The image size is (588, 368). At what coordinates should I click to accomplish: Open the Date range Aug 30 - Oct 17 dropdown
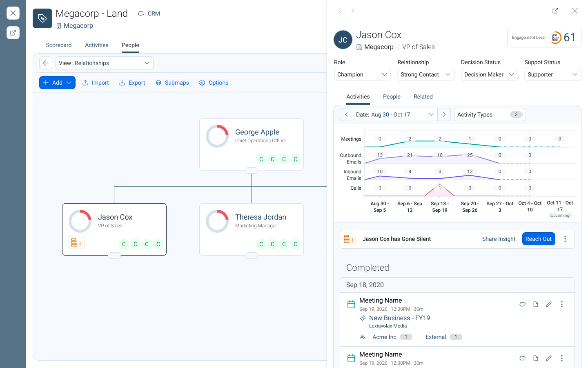395,114
